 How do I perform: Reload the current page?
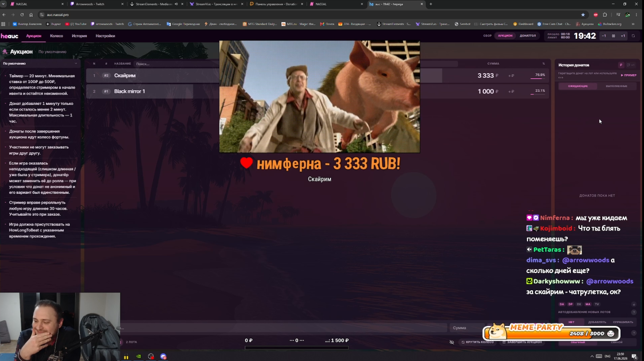(22, 15)
